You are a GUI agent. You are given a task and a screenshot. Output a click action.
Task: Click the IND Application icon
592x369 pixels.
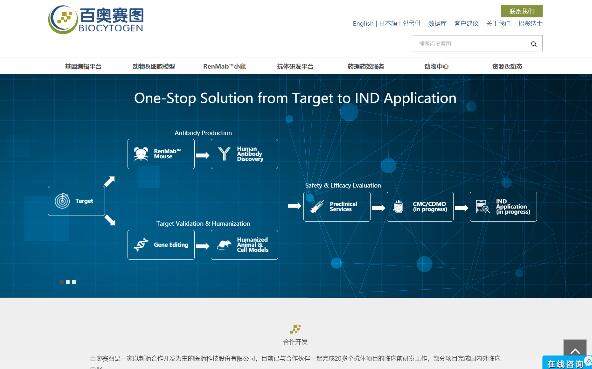coord(483,207)
